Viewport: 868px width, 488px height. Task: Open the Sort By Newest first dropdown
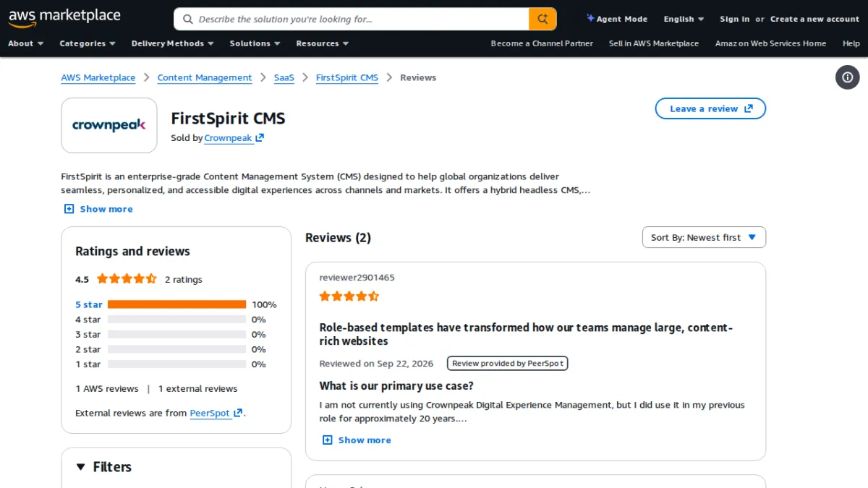704,237
